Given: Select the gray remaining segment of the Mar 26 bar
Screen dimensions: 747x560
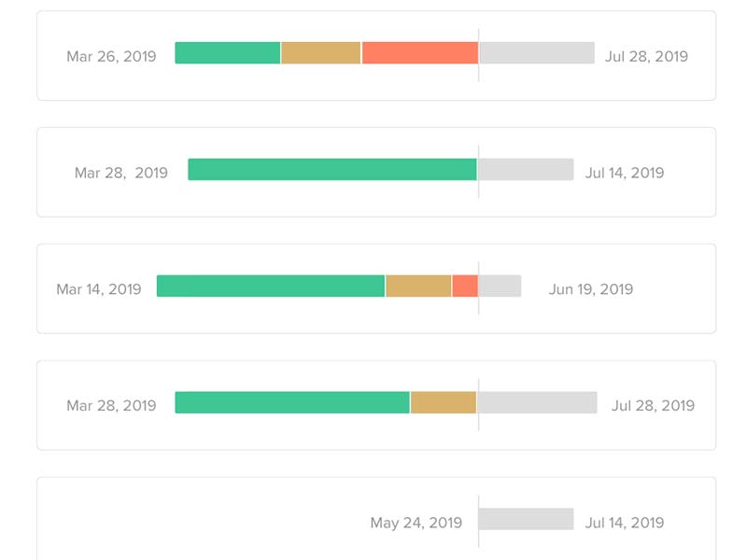Looking at the screenshot, I should tap(537, 53).
